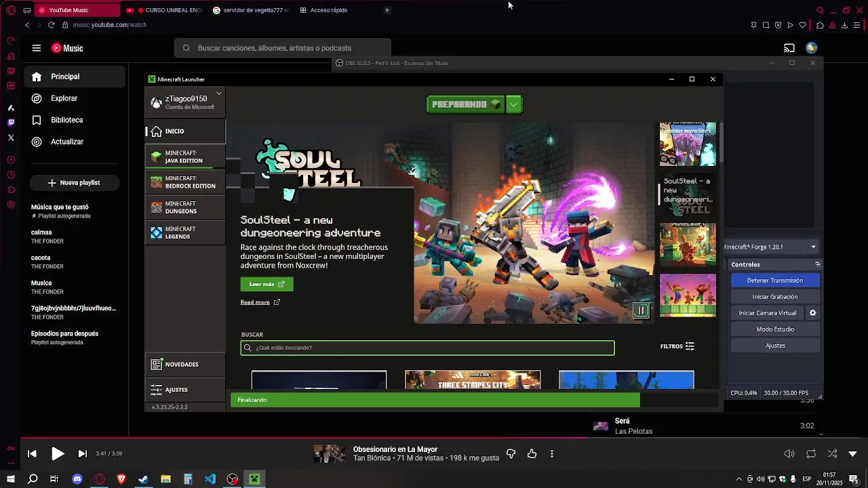Open Biblioteca in YouTube Music sidebar
The height and width of the screenshot is (488, 868).
pos(75,120)
